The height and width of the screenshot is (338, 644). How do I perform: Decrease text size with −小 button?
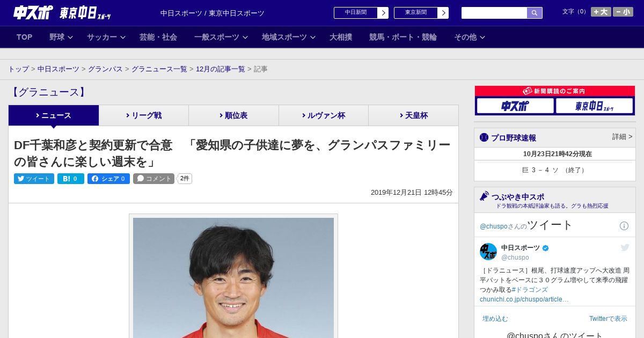point(623,12)
